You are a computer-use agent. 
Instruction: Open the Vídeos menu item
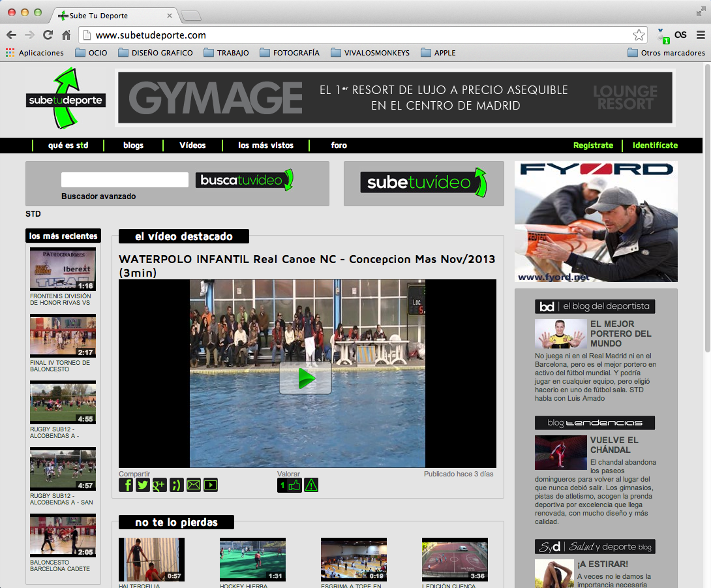(192, 145)
